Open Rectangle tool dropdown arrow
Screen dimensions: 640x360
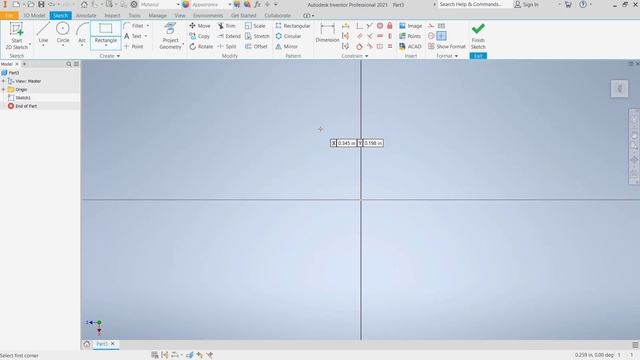point(106,45)
